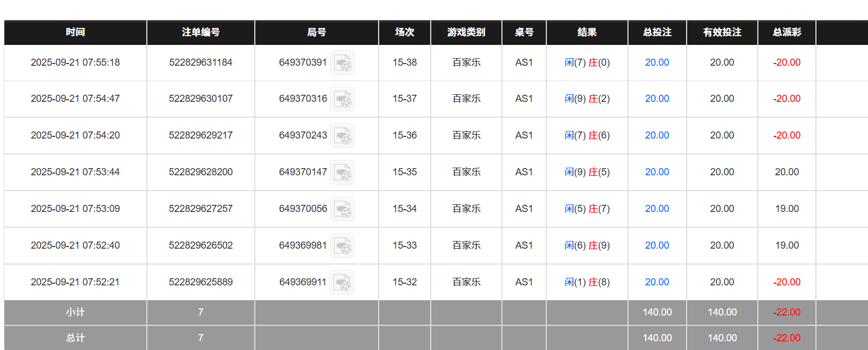The height and width of the screenshot is (350, 868).
Task: Click result 闲(7) 庄(0) in first row
Action: click(587, 62)
